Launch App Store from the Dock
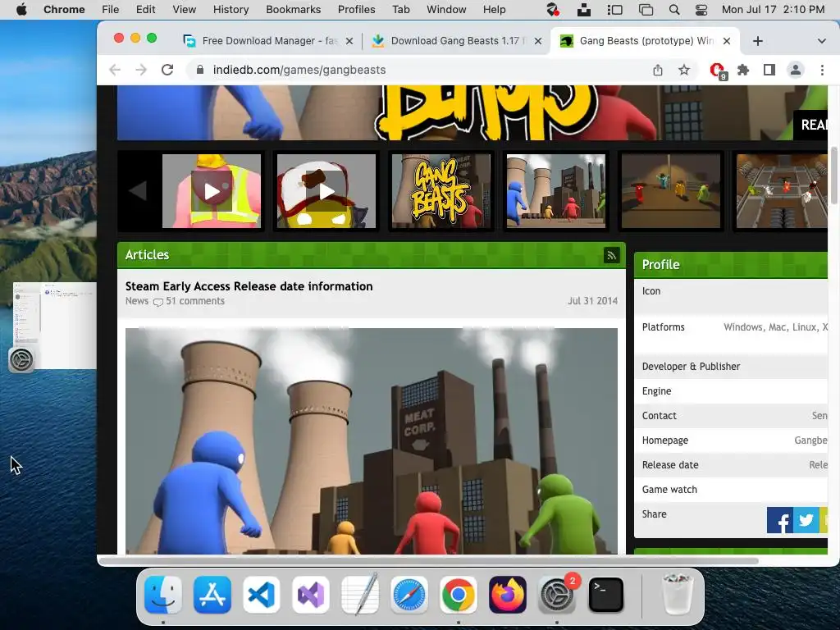 coord(212,595)
